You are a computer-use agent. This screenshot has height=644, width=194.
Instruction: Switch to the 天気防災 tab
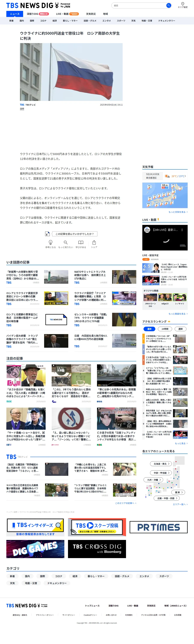coord(91,14)
